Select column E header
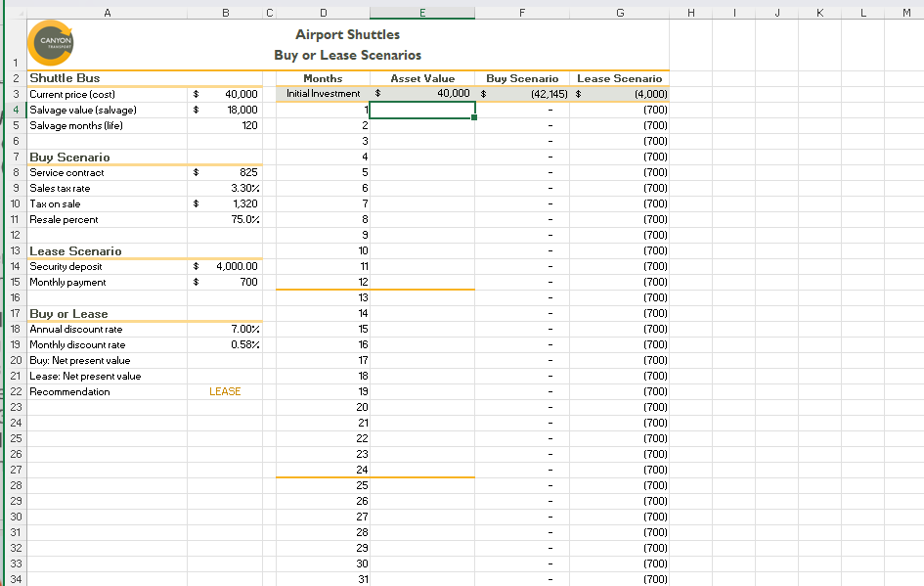The height and width of the screenshot is (586, 924). 422,11
